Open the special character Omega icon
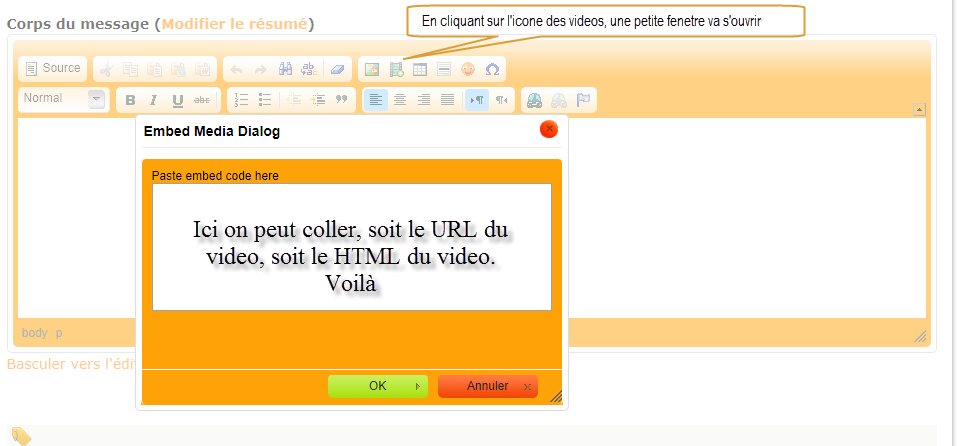 point(492,69)
